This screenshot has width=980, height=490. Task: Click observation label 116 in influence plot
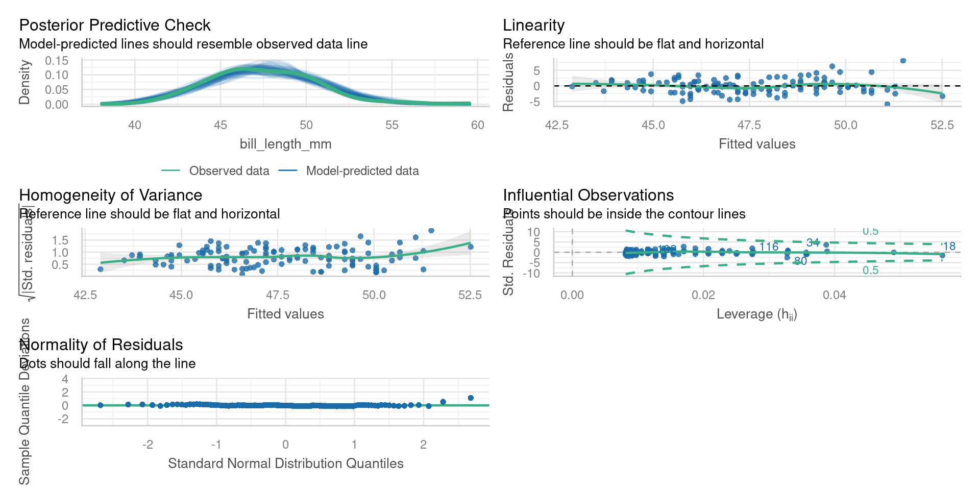click(x=769, y=247)
